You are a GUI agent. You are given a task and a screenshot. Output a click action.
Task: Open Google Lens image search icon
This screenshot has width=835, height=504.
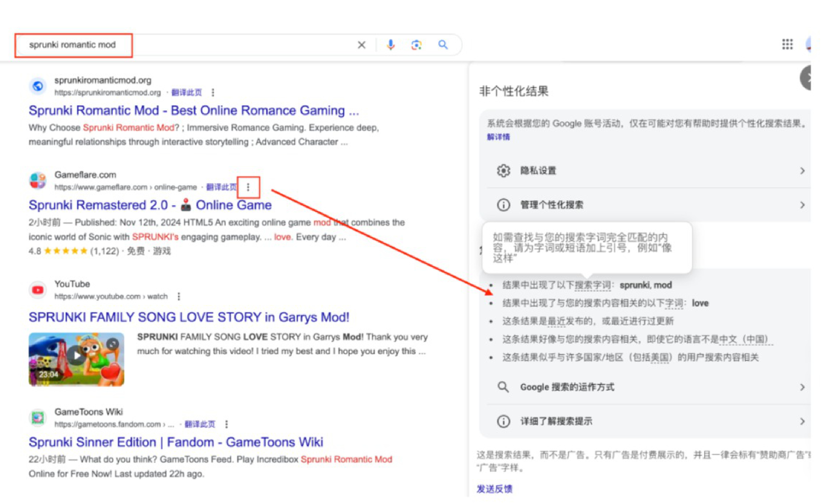click(x=416, y=45)
